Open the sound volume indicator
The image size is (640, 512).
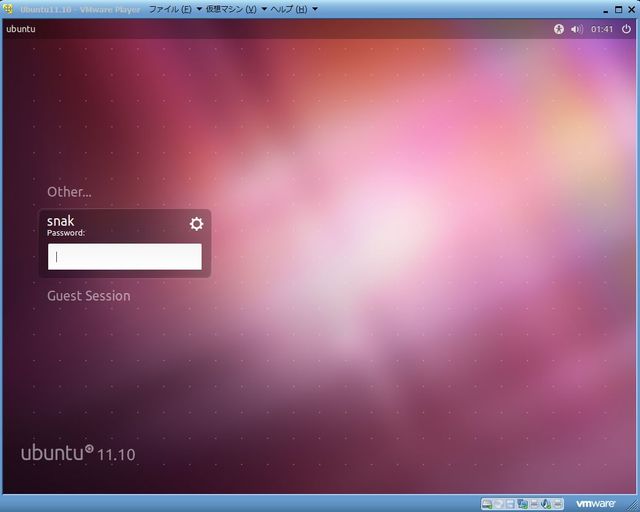click(577, 29)
